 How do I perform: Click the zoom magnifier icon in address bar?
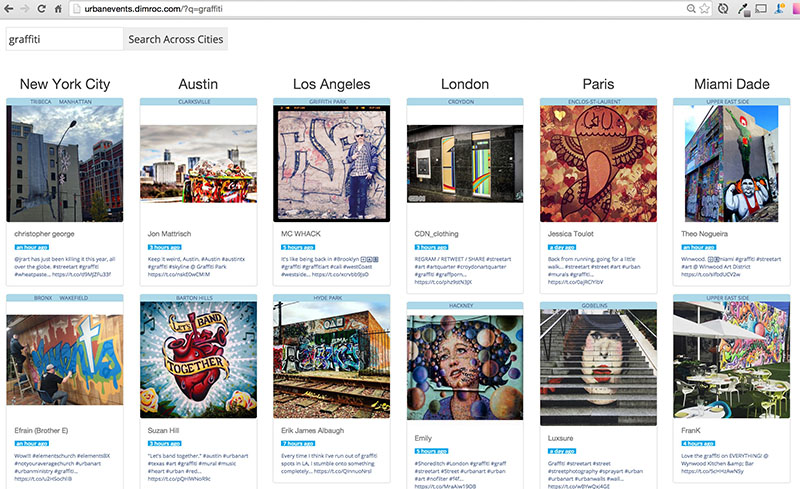pyautogui.click(x=691, y=9)
